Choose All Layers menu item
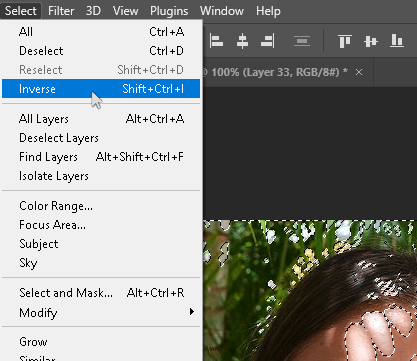 101,119
